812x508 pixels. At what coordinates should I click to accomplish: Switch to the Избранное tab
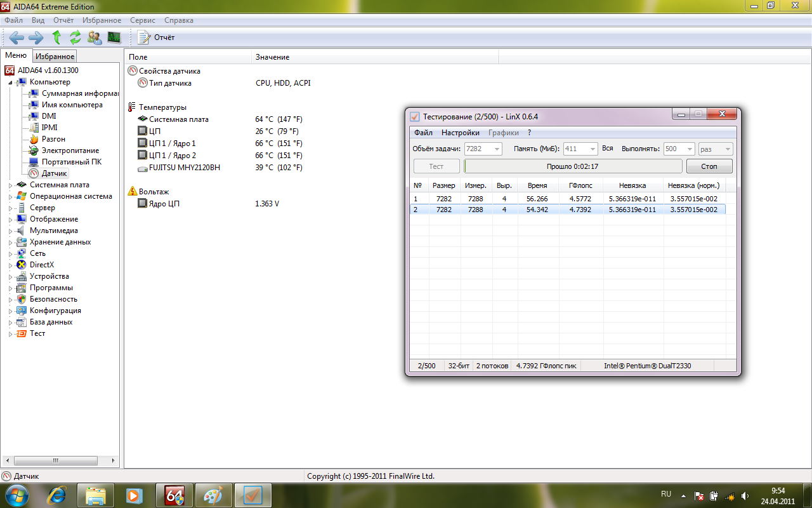pyautogui.click(x=55, y=57)
